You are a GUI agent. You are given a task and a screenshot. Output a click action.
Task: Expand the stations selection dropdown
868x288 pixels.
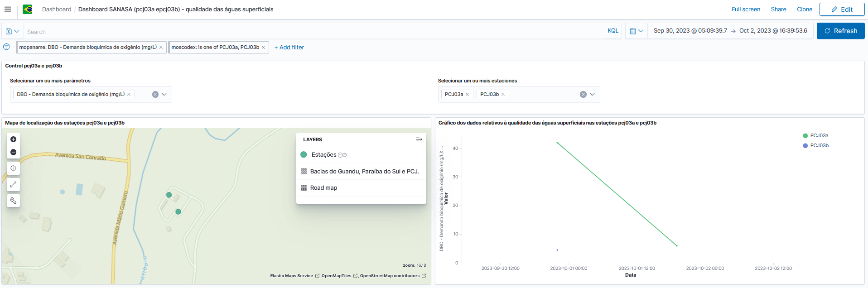592,95
